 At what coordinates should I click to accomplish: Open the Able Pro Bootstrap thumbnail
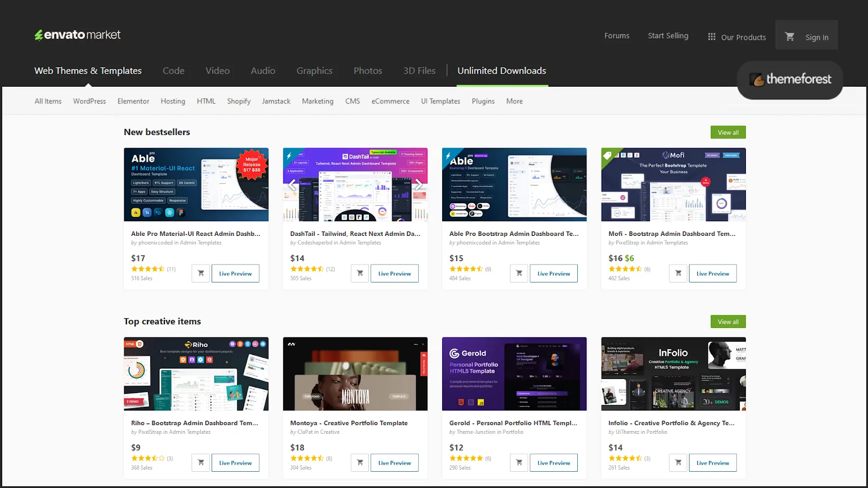coord(514,184)
